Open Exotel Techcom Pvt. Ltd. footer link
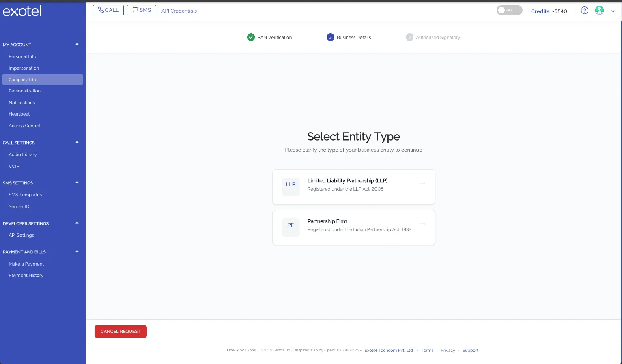The width and height of the screenshot is (622, 364). [x=389, y=350]
